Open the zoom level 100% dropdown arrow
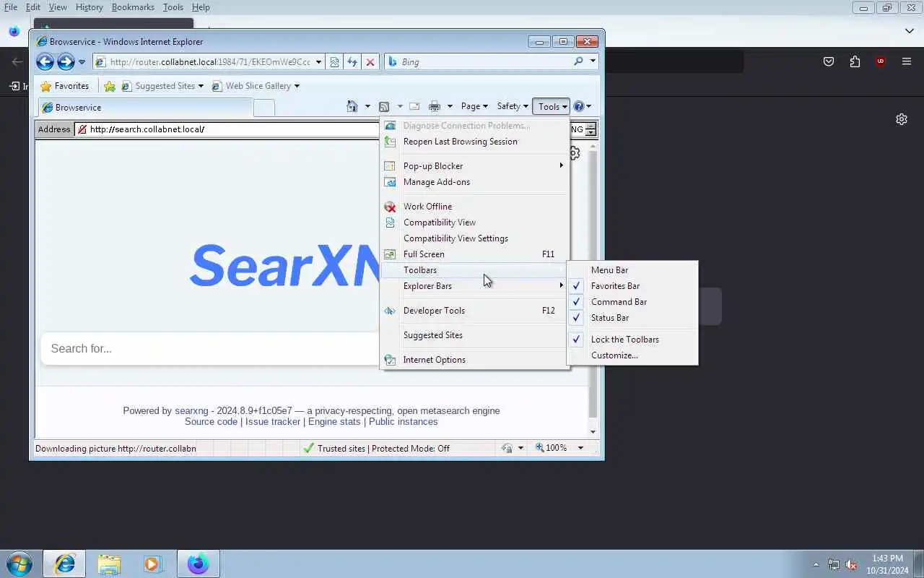Image resolution: width=924 pixels, height=578 pixels. [x=580, y=448]
